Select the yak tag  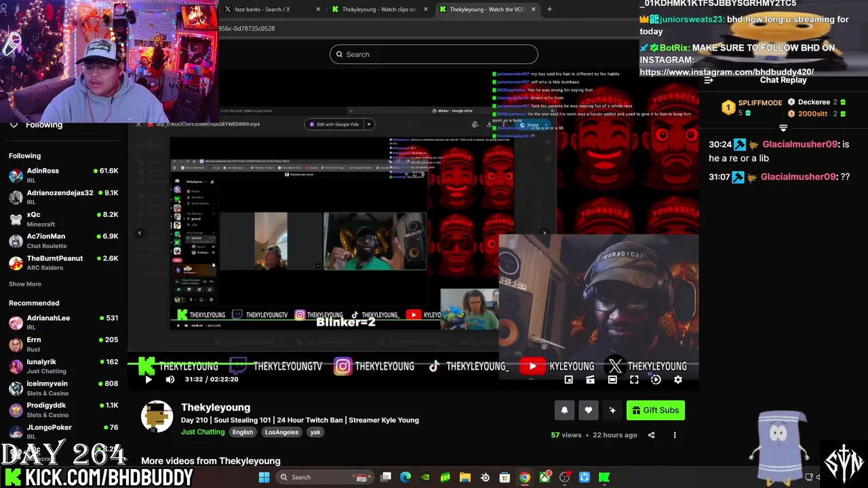[x=315, y=432]
